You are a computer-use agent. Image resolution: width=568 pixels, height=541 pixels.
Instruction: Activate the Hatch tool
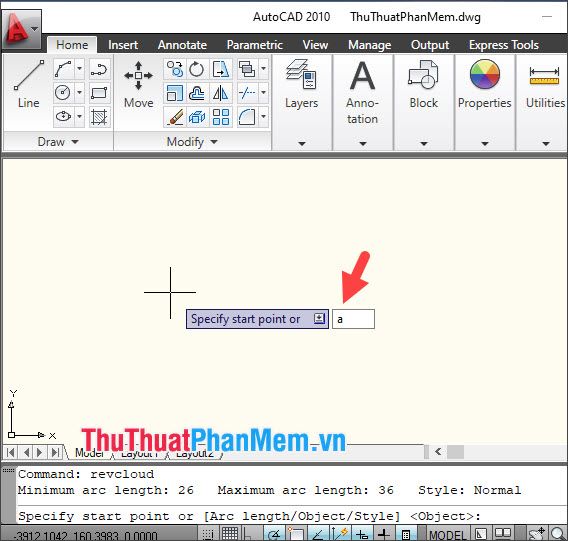[99, 117]
